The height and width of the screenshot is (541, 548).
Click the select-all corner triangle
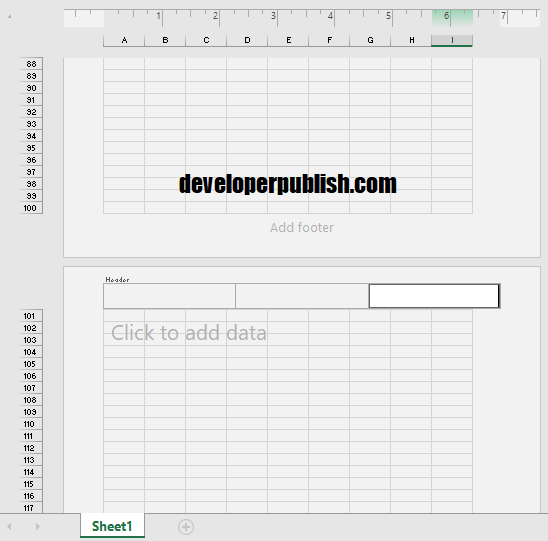tap(9, 16)
